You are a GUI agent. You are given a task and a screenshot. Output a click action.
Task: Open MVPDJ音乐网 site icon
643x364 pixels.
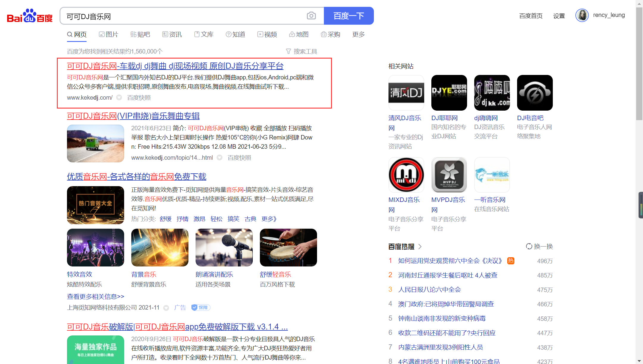(449, 175)
